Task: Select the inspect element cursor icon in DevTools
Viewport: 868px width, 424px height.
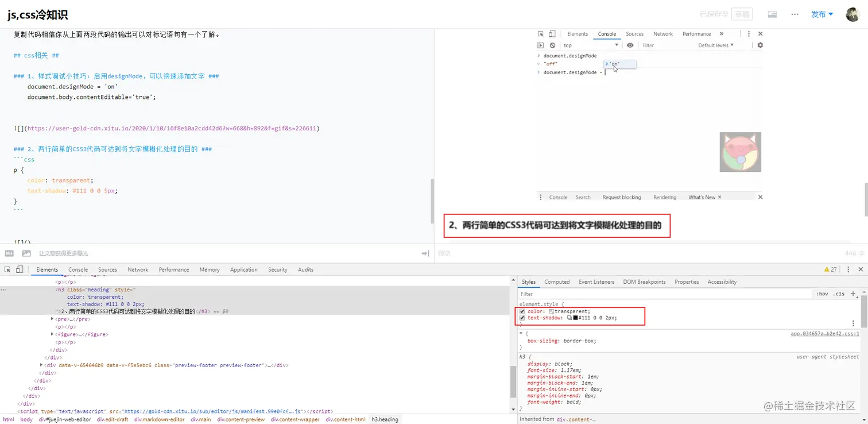Action: coord(7,269)
